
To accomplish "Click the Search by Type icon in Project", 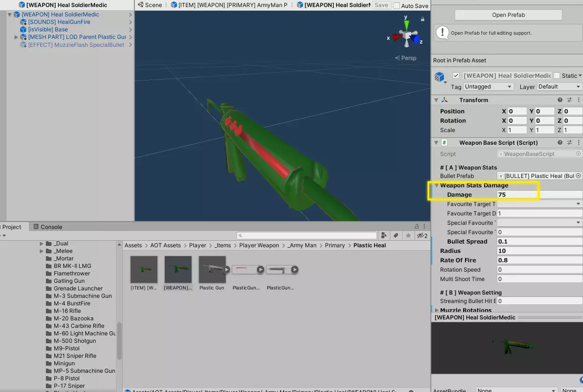I will (x=384, y=236).
